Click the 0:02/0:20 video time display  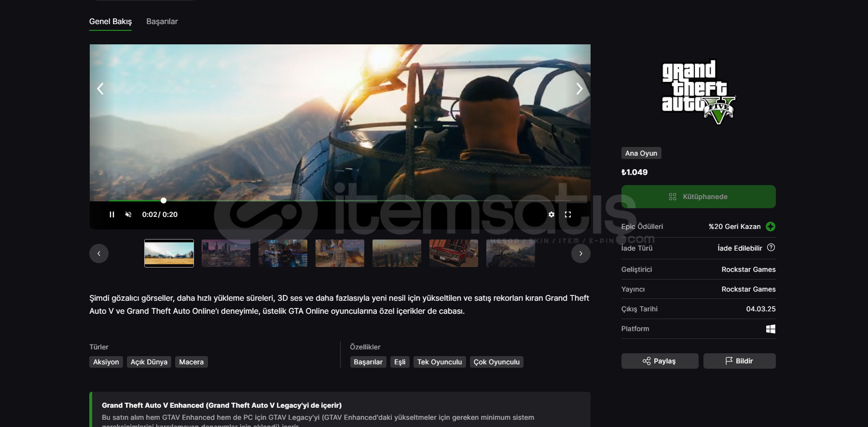tap(160, 214)
